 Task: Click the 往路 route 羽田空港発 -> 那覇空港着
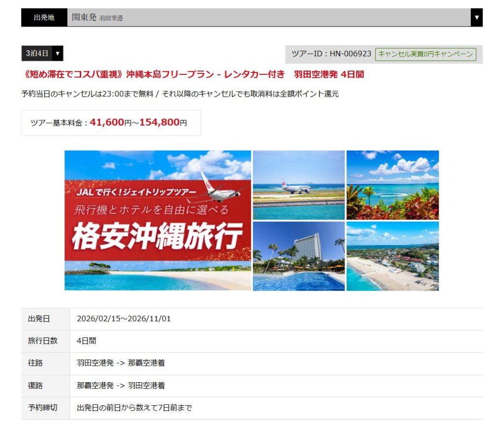tap(121, 363)
